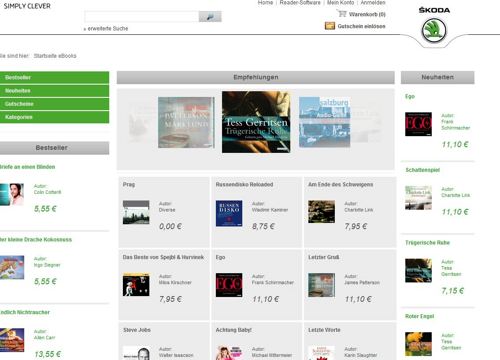Viewport: 500px width, 360px height.
Task: Open the Warenkorb (0) link
Action: [x=367, y=14]
